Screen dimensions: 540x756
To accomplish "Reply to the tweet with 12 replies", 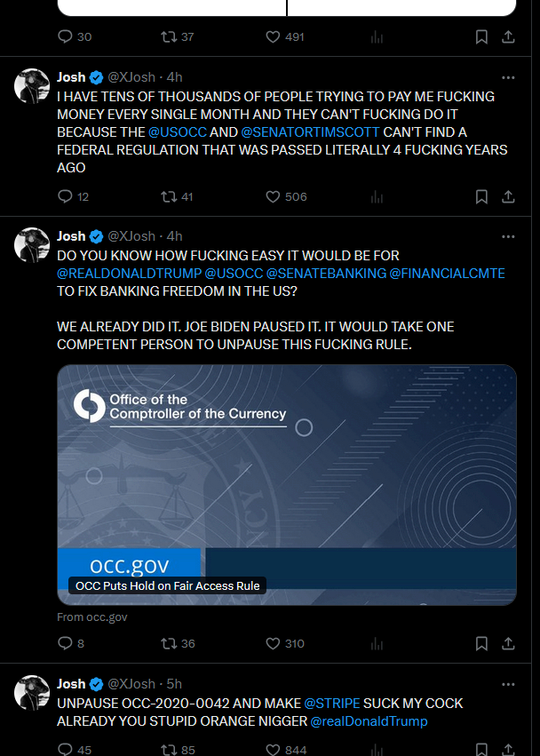I will tap(65, 197).
